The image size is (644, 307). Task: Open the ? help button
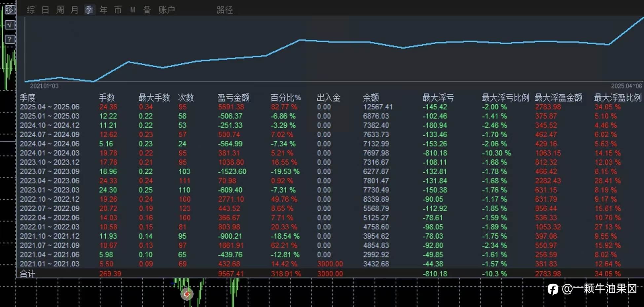pyautogui.click(x=10, y=39)
